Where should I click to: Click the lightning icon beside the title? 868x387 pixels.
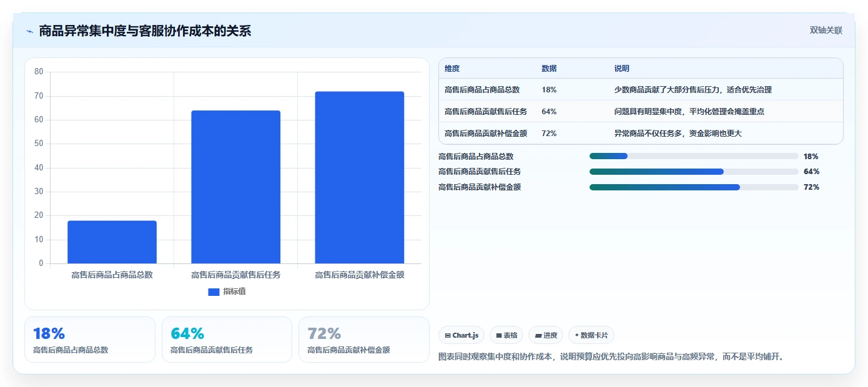(x=29, y=31)
